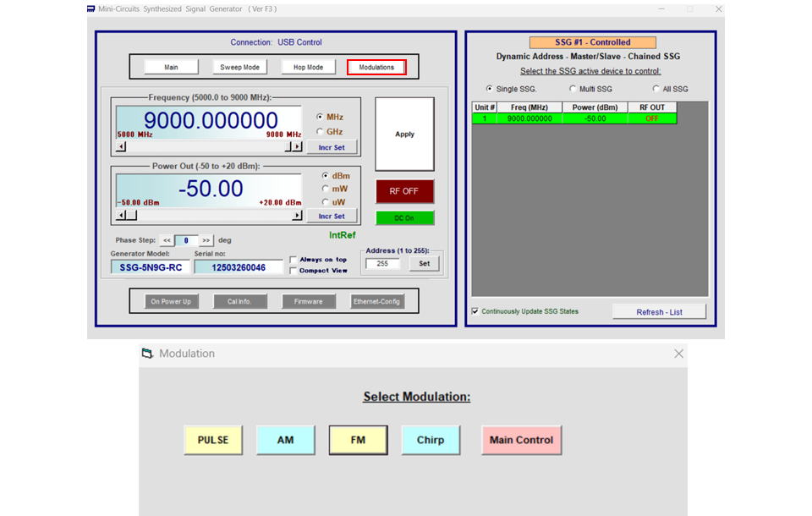This screenshot has height=516, width=812.
Task: Select GHz frequency unit
Action: click(x=320, y=132)
